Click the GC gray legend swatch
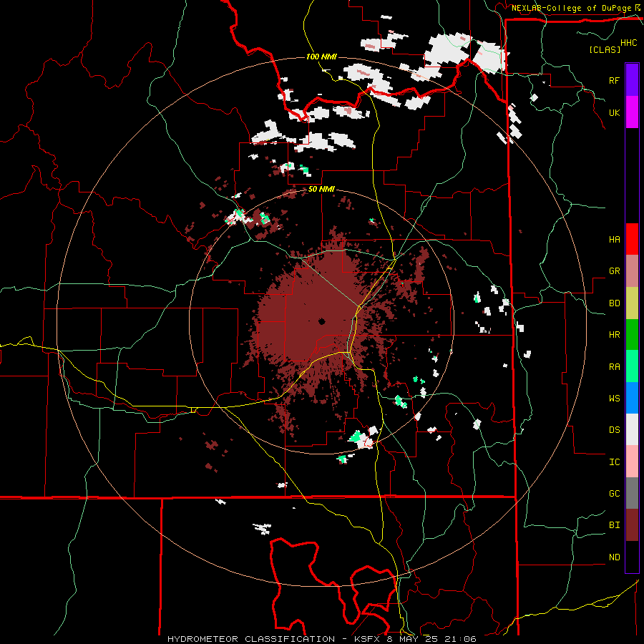Image resolution: width=644 pixels, height=644 pixels. tap(632, 493)
